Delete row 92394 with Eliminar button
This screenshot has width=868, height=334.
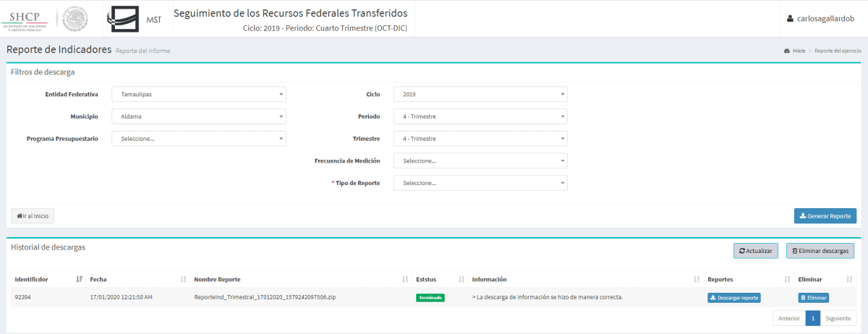(x=813, y=297)
